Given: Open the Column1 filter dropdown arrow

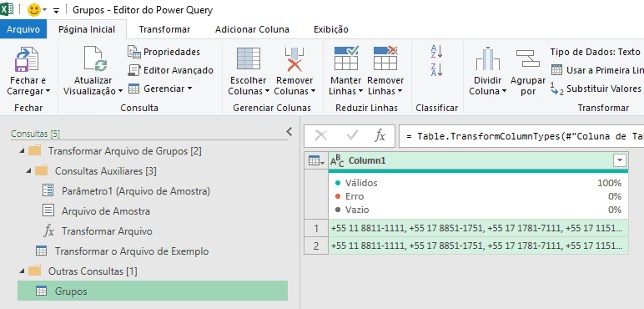Looking at the screenshot, I should pyautogui.click(x=620, y=161).
